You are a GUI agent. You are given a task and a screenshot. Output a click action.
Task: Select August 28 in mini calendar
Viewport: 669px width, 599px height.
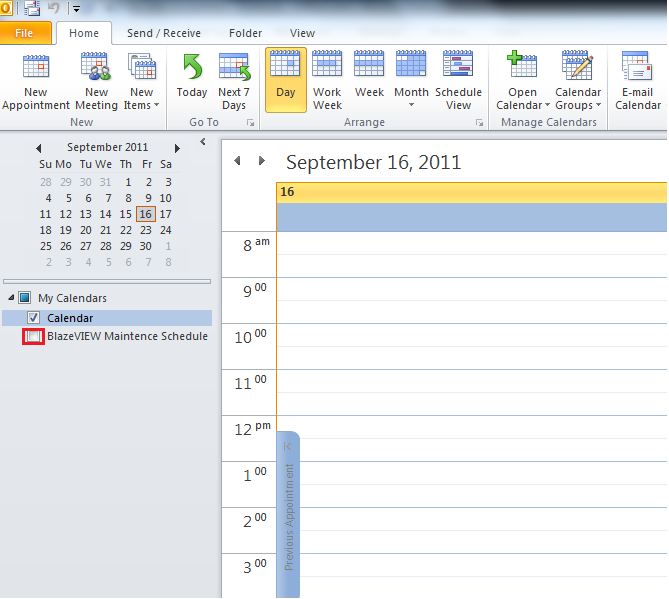tap(46, 183)
